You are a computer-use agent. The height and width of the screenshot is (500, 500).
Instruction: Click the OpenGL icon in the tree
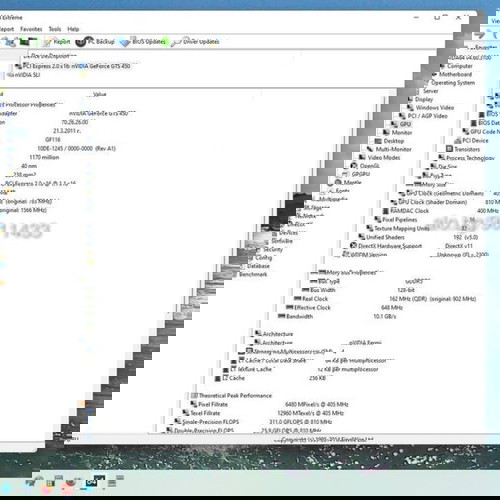pos(354,166)
